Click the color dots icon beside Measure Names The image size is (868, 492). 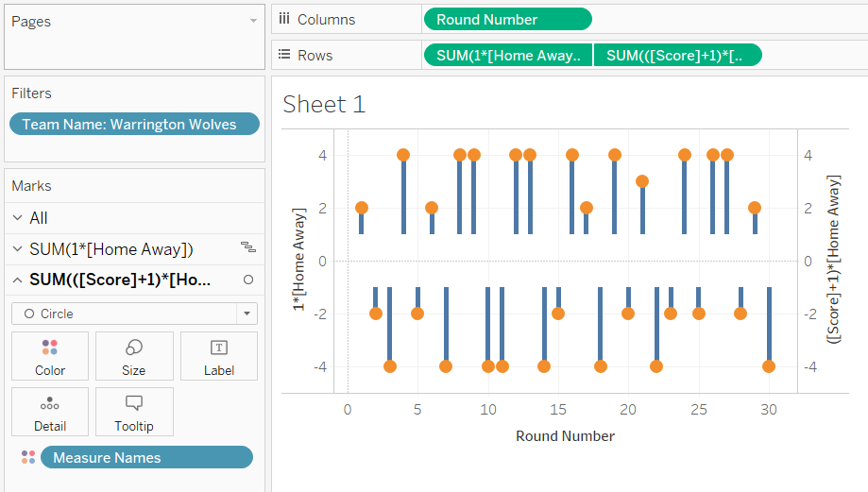28,457
